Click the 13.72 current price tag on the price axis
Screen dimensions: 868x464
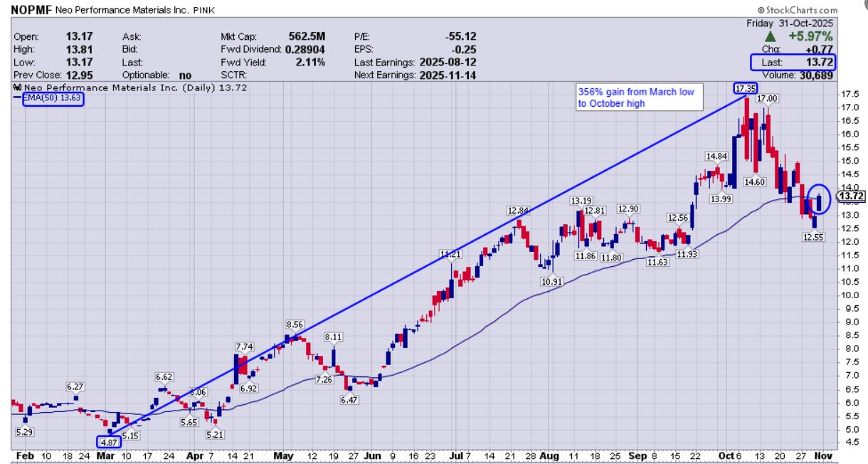tap(850, 196)
